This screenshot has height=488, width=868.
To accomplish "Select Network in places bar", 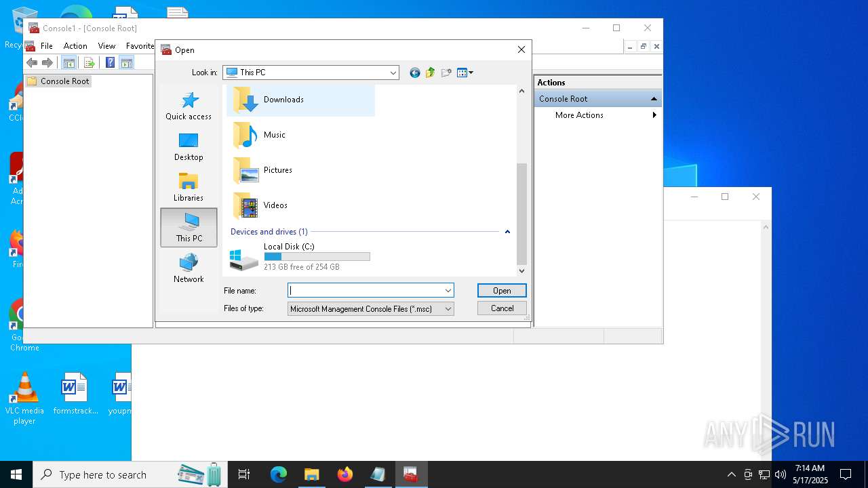I will tap(189, 269).
